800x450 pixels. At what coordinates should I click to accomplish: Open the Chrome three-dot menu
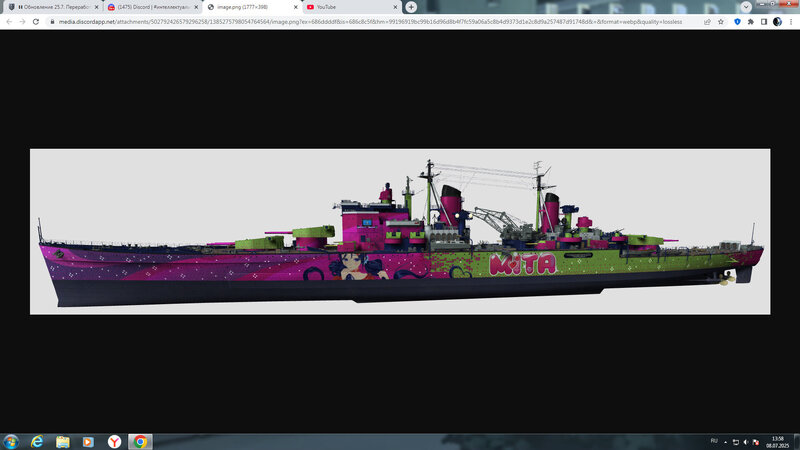[791, 22]
